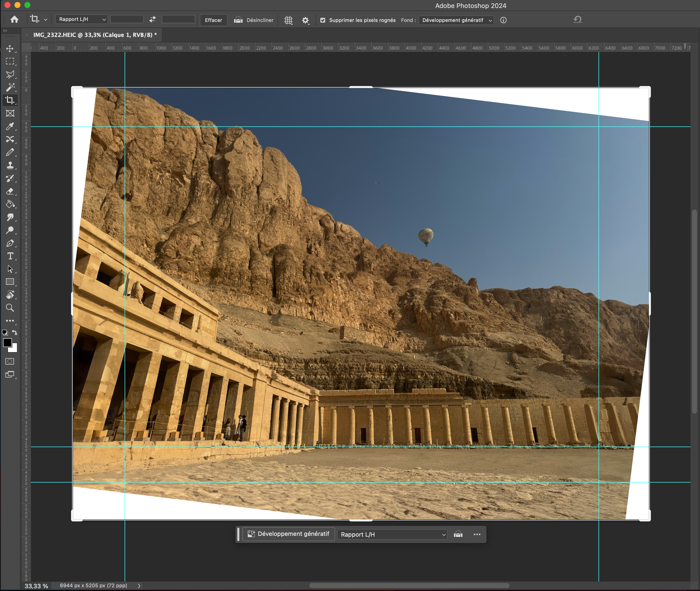Click the vertical scrollbar
The height and width of the screenshot is (591, 700).
pyautogui.click(x=694, y=311)
